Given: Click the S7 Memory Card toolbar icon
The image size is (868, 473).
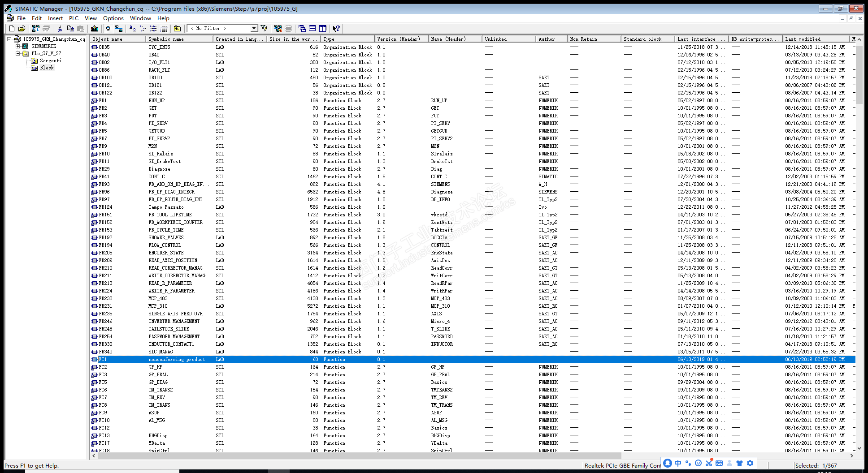Looking at the screenshot, I should click(46, 28).
